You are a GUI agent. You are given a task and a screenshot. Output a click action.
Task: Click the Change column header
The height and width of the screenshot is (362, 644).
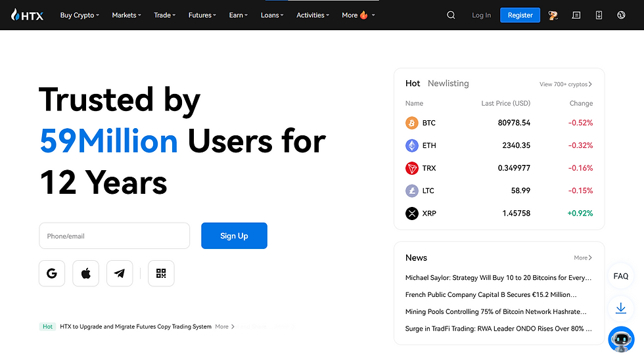pos(581,103)
